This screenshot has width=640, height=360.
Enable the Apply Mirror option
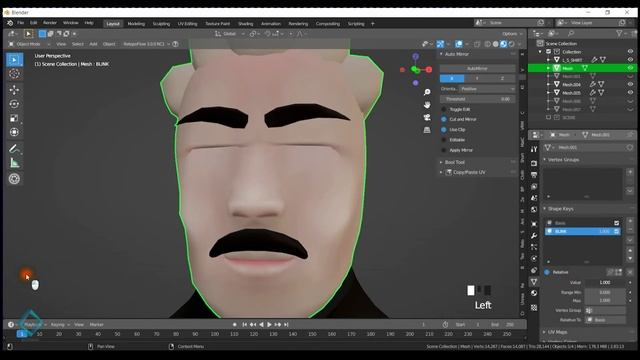(x=444, y=150)
